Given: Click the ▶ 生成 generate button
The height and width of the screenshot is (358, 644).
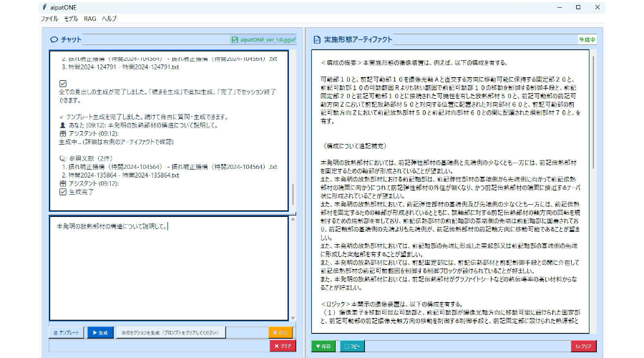Looking at the screenshot, I should pyautogui.click(x=100, y=332).
